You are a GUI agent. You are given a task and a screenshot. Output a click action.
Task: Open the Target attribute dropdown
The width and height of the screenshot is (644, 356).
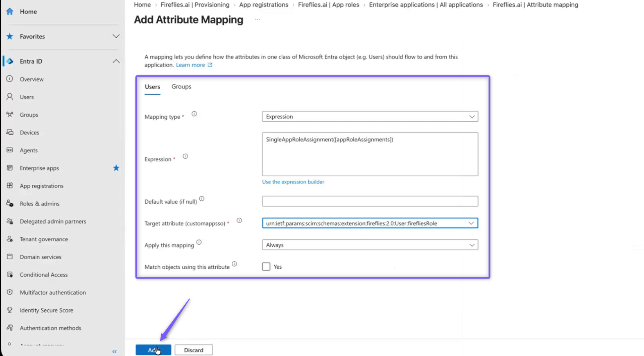(370, 223)
